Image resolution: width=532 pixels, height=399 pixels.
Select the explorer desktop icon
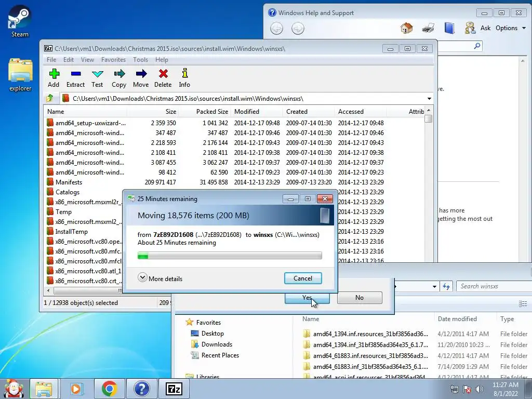(20, 75)
